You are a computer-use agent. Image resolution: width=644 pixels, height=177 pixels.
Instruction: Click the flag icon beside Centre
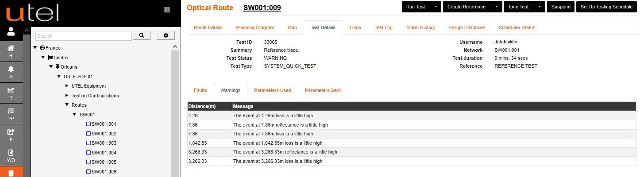pyautogui.click(x=50, y=58)
